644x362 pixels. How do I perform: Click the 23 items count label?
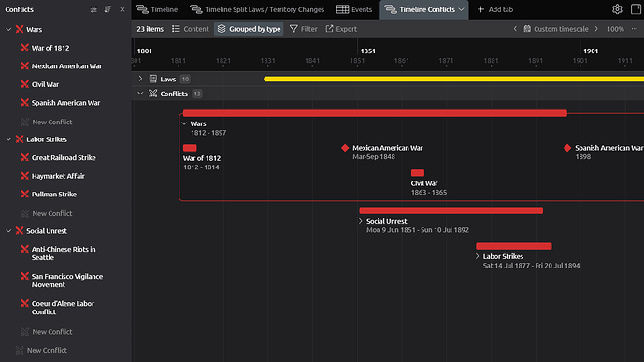(x=150, y=29)
